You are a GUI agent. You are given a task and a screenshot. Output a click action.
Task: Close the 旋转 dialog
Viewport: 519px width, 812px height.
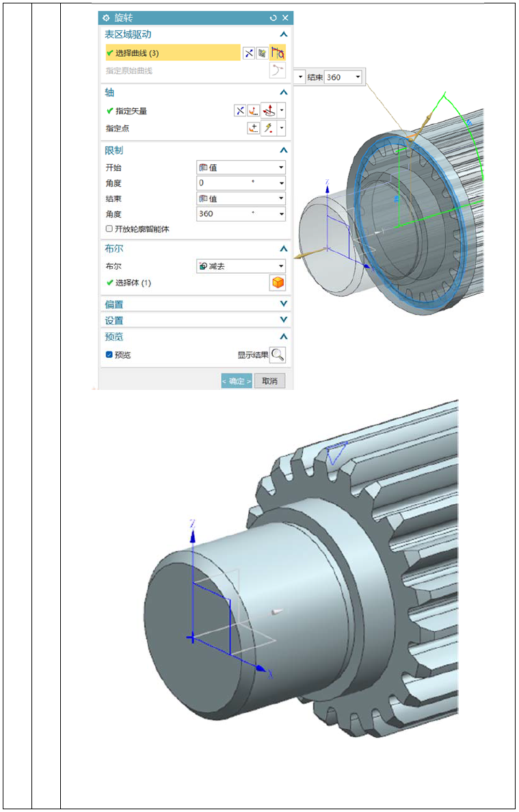click(x=285, y=18)
